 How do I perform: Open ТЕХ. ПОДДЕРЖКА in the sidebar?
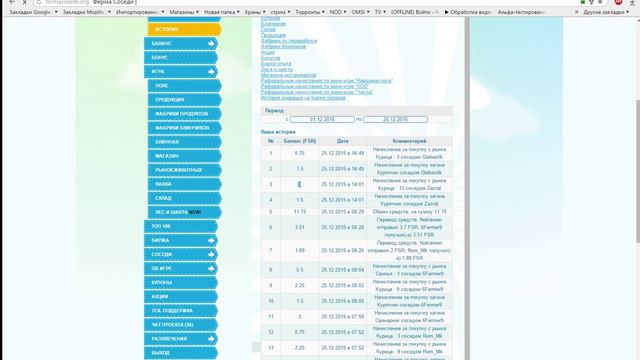(x=181, y=311)
